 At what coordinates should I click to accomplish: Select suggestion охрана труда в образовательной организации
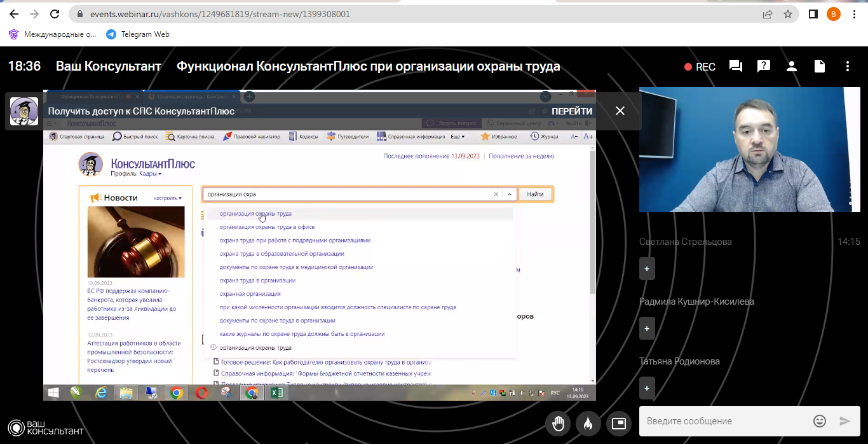281,254
